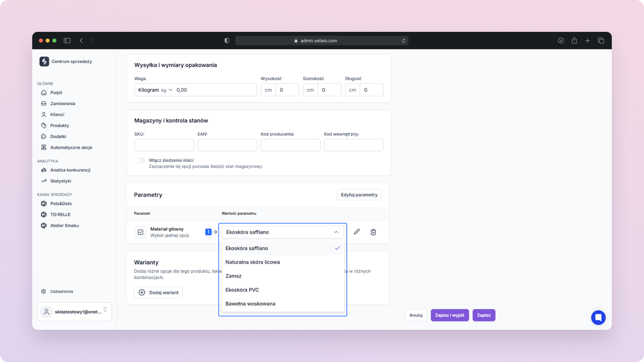The height and width of the screenshot is (362, 644).
Task: Select the Atelier Smaku sales channel
Action: tap(64, 226)
